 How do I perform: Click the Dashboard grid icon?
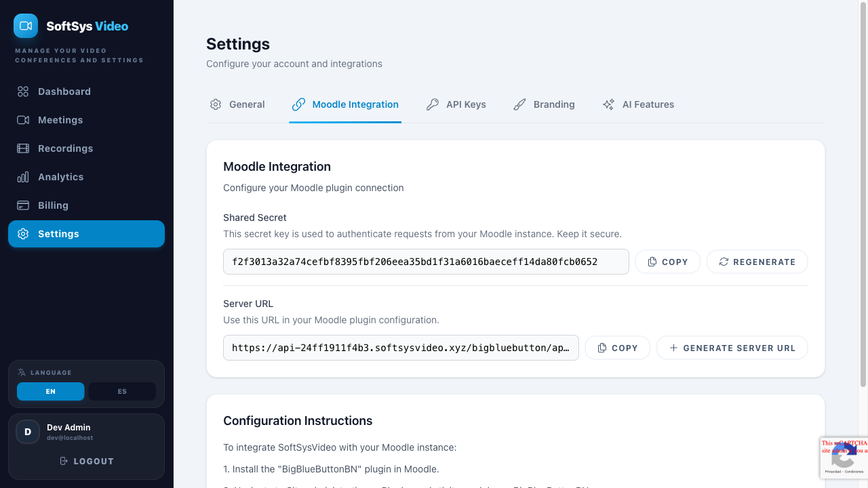23,91
